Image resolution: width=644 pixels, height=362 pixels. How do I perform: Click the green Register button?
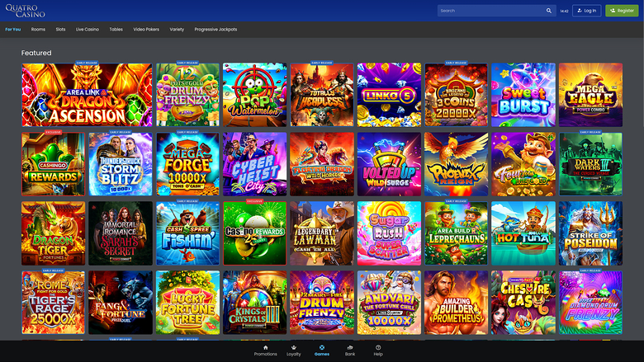622,11
